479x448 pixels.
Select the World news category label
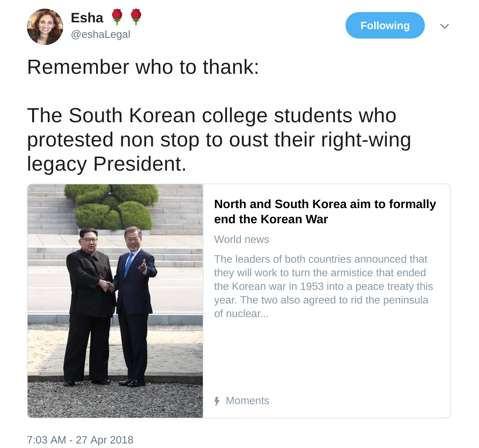pyautogui.click(x=242, y=240)
